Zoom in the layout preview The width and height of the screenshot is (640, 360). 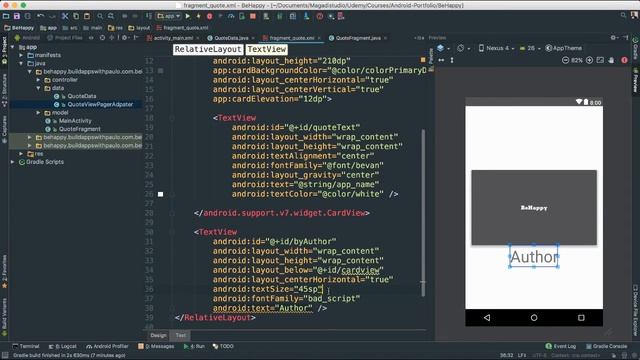(589, 60)
